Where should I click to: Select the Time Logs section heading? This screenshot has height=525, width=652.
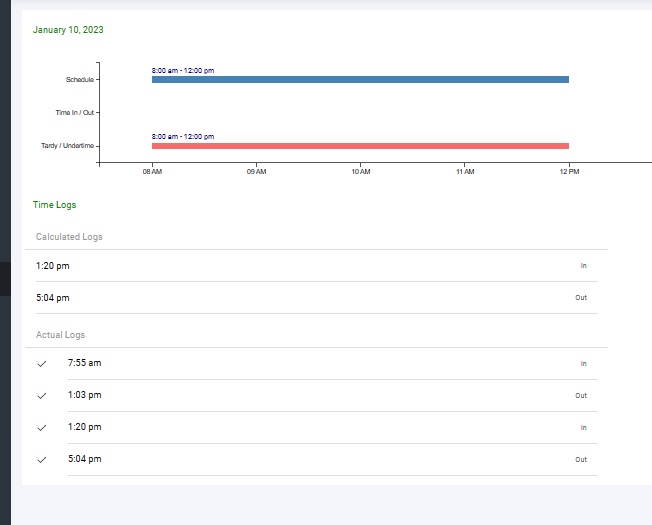(x=54, y=205)
